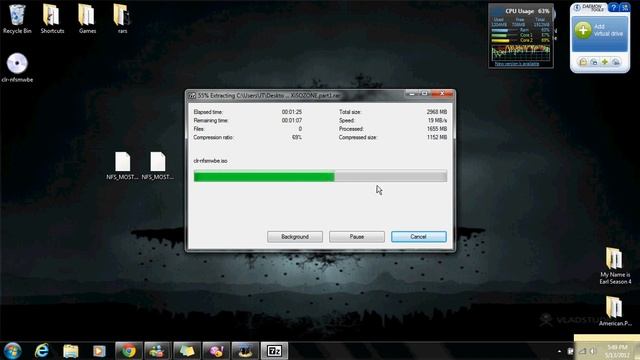Select the clr-nfsmwbe disc image icon
This screenshot has width=640, height=360.
17,67
